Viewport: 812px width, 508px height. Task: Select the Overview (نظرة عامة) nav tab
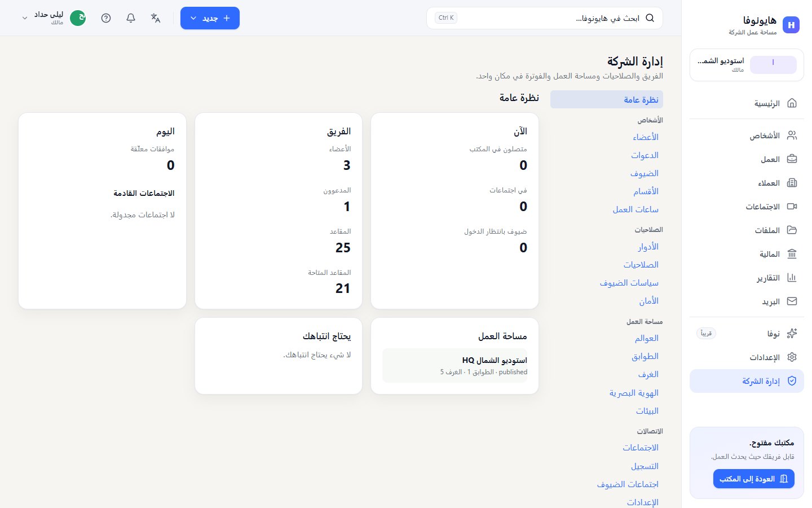(x=607, y=99)
